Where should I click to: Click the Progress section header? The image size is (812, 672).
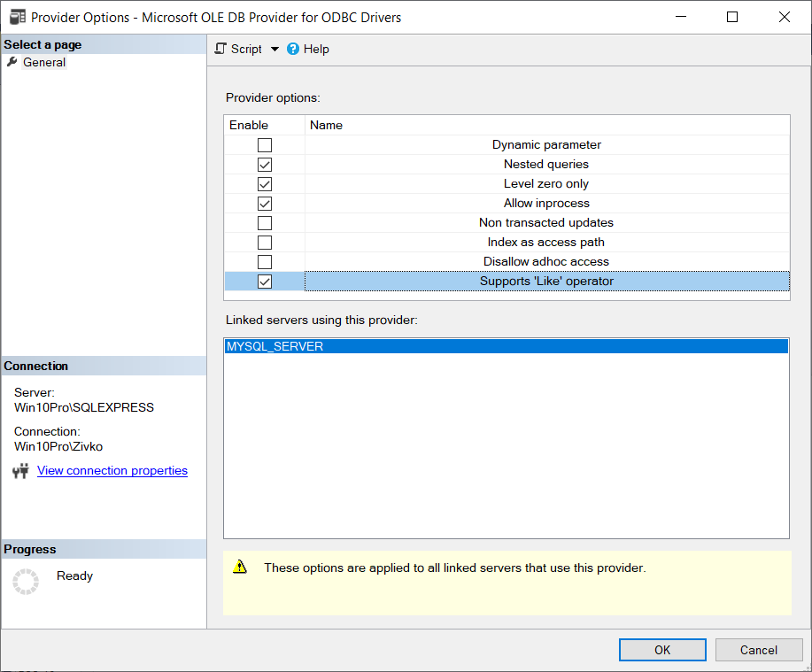point(104,549)
